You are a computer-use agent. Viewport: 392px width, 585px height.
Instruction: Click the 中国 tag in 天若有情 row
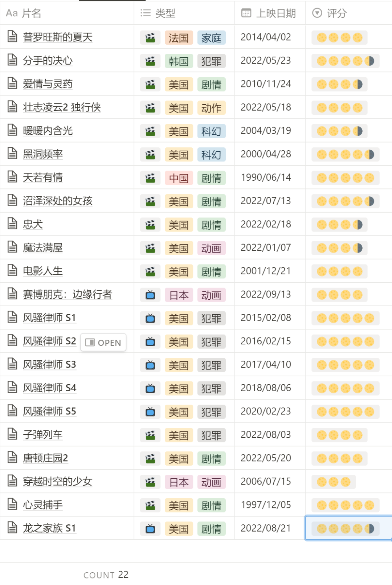point(179,178)
